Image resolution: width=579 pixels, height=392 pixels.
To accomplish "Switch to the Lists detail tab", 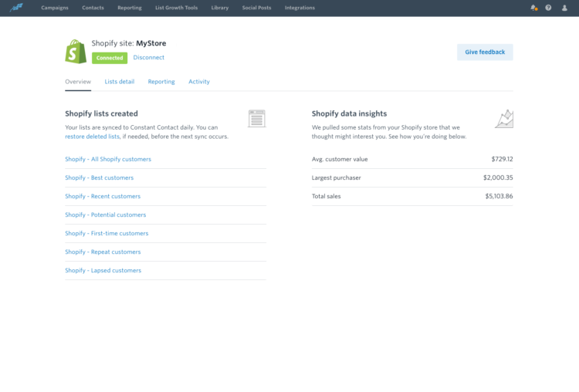I will coord(119,82).
